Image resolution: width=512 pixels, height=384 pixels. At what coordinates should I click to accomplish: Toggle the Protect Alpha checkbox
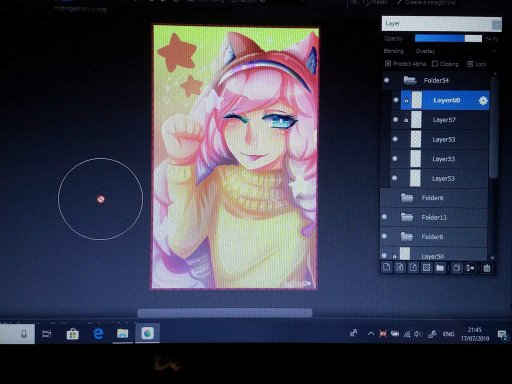pyautogui.click(x=388, y=64)
